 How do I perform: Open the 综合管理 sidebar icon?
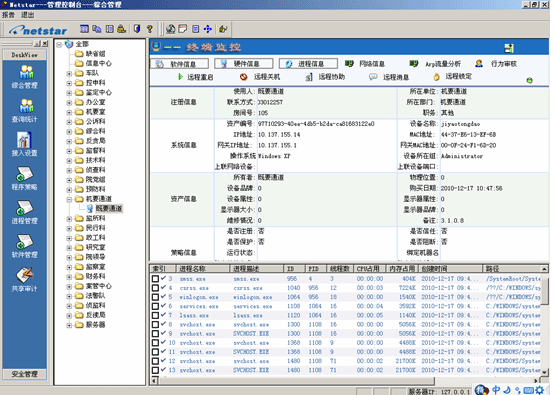pyautogui.click(x=25, y=72)
